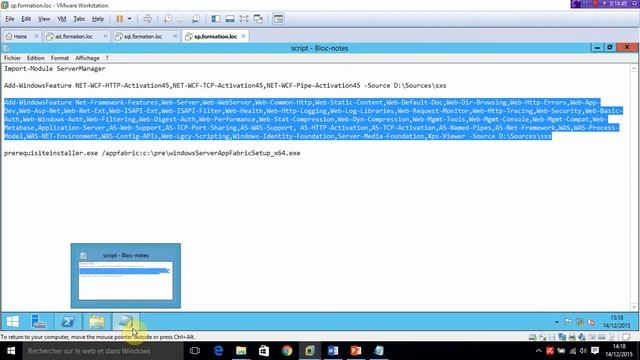Send Ctrl+Alt+Del to the virtual machine
The width and height of the screenshot is (640, 360).
[x=148, y=19]
